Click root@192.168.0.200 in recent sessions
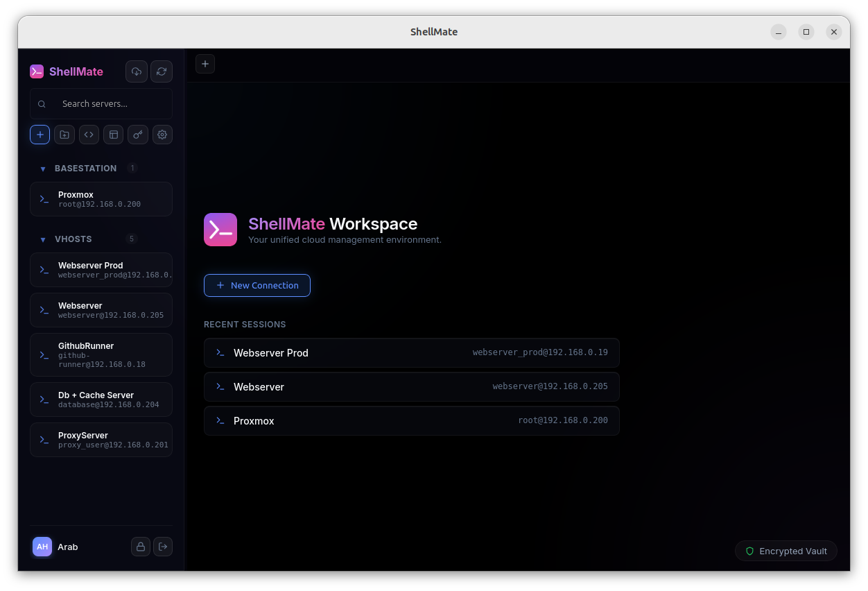 pos(563,420)
